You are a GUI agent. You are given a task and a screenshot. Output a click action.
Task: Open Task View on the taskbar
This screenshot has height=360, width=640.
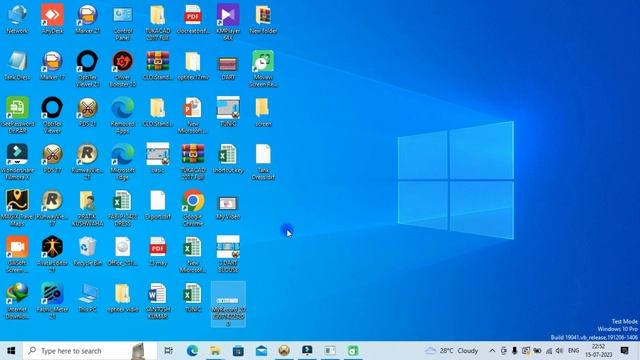tap(168, 351)
